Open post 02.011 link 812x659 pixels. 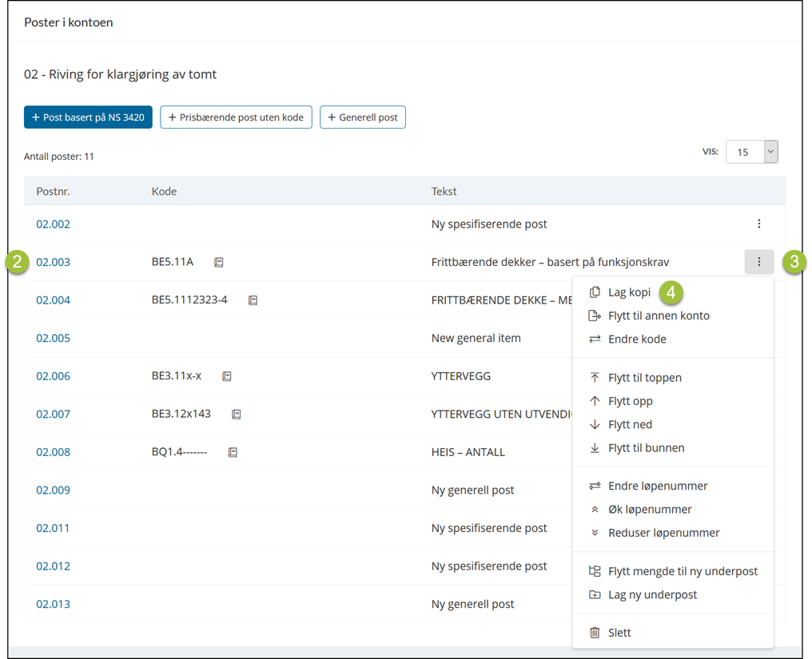[x=52, y=528]
